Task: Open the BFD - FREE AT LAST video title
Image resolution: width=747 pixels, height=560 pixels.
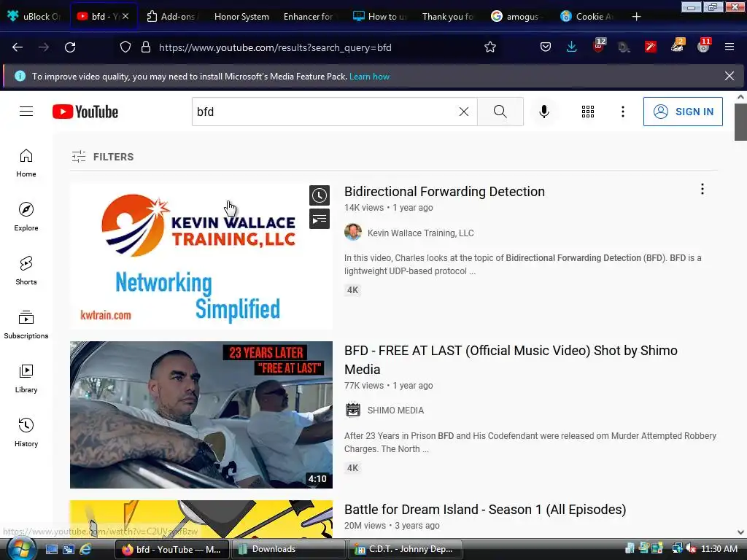Action: 511,360
